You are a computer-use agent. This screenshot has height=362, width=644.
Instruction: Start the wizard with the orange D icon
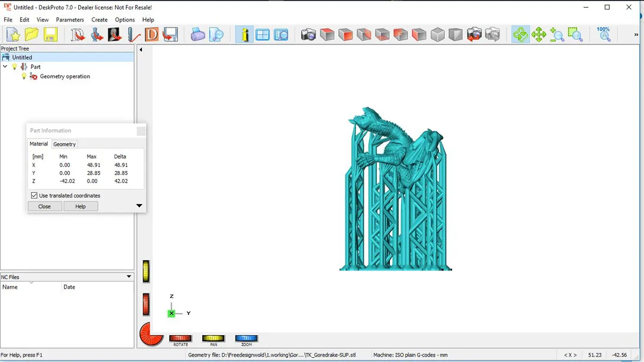tap(151, 35)
